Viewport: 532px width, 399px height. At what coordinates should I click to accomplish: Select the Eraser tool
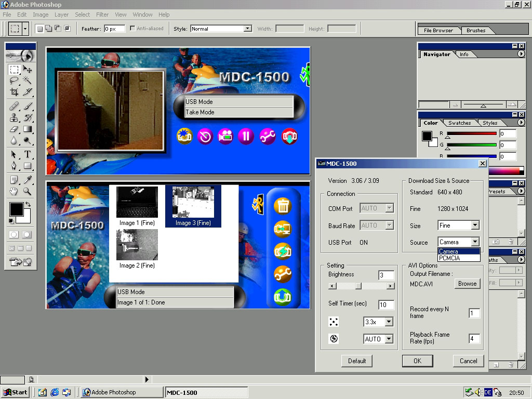[x=14, y=129]
